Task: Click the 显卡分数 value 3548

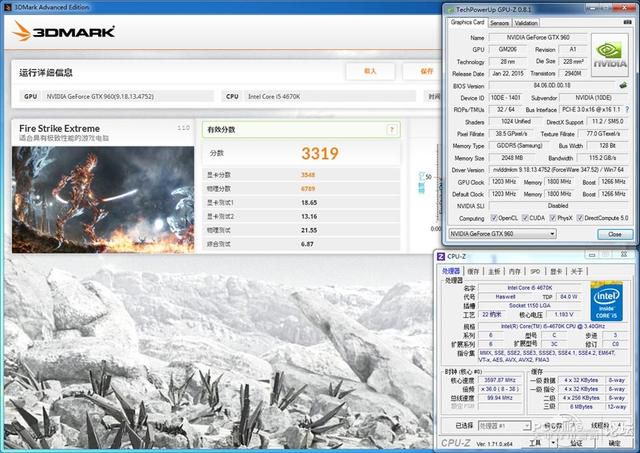Action: pos(308,175)
